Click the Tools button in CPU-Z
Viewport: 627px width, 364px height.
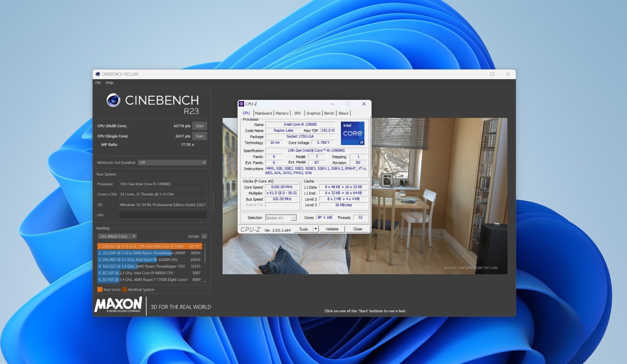point(304,229)
